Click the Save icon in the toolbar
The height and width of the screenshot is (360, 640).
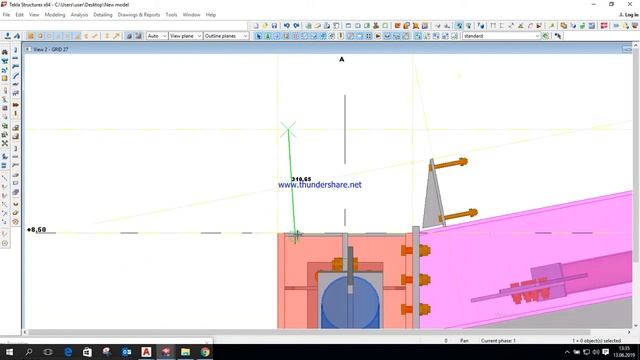pos(274,26)
